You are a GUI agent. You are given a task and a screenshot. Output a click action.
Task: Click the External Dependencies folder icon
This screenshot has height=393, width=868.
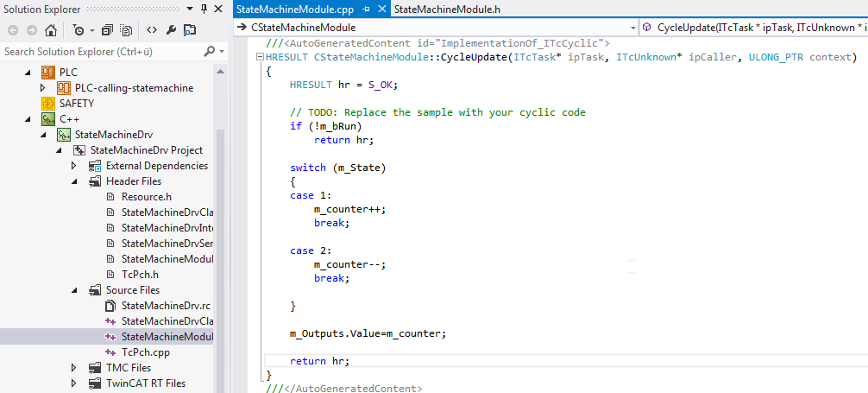(95, 166)
